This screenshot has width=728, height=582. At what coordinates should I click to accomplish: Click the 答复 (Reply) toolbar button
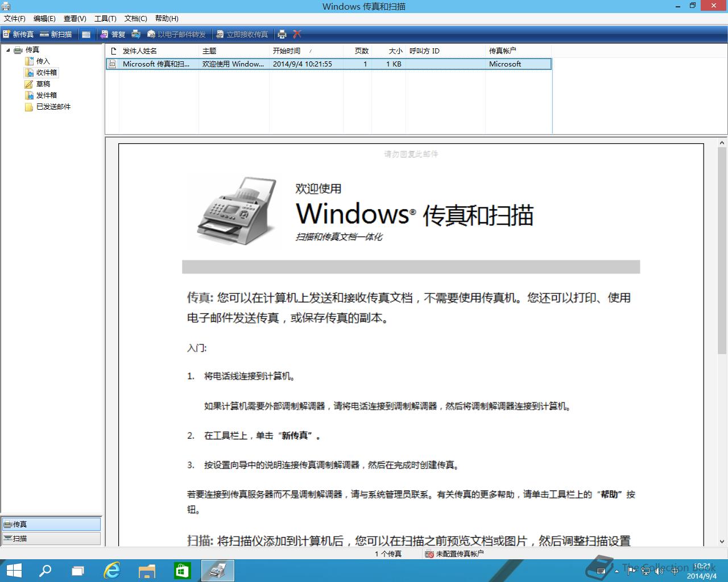113,34
